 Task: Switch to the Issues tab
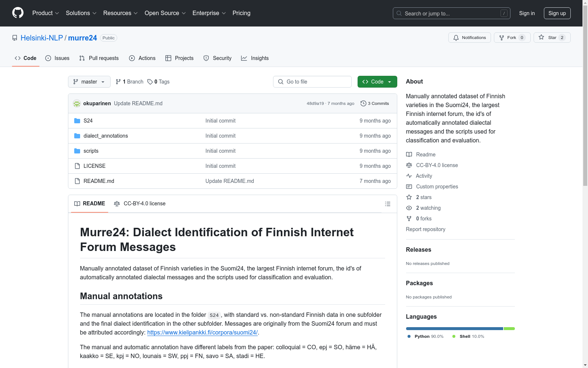(x=57, y=58)
